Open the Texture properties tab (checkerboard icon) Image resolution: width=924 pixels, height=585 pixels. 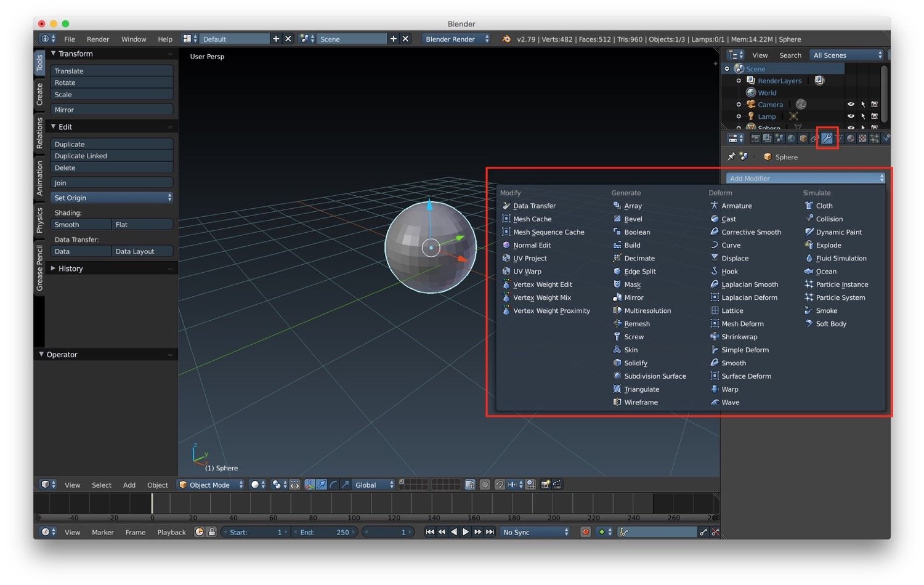click(x=862, y=139)
